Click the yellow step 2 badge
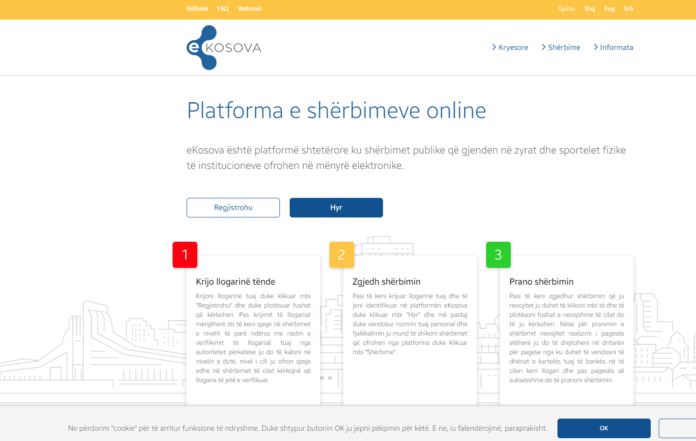 point(341,255)
